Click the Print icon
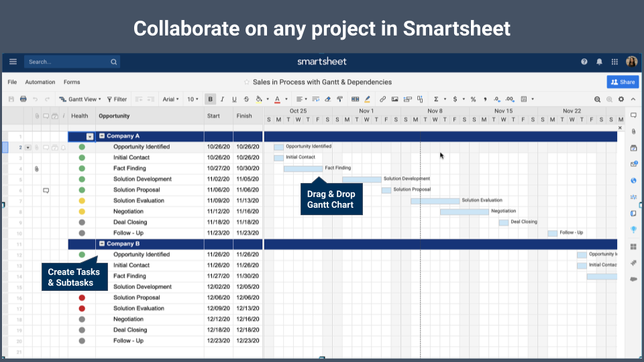The width and height of the screenshot is (644, 362). [x=23, y=99]
